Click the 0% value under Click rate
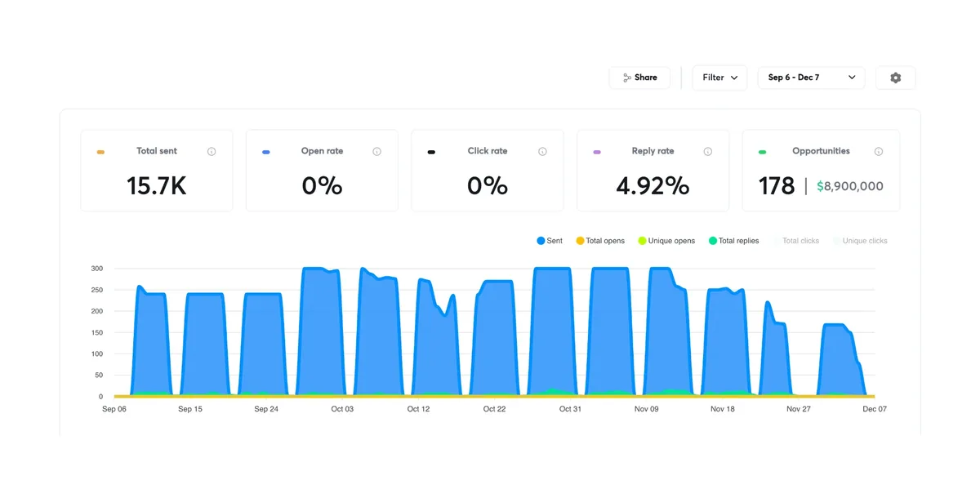 pos(488,186)
